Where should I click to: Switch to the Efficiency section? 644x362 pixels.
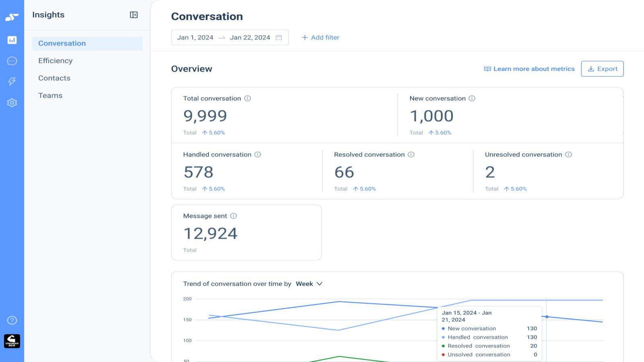(x=56, y=61)
